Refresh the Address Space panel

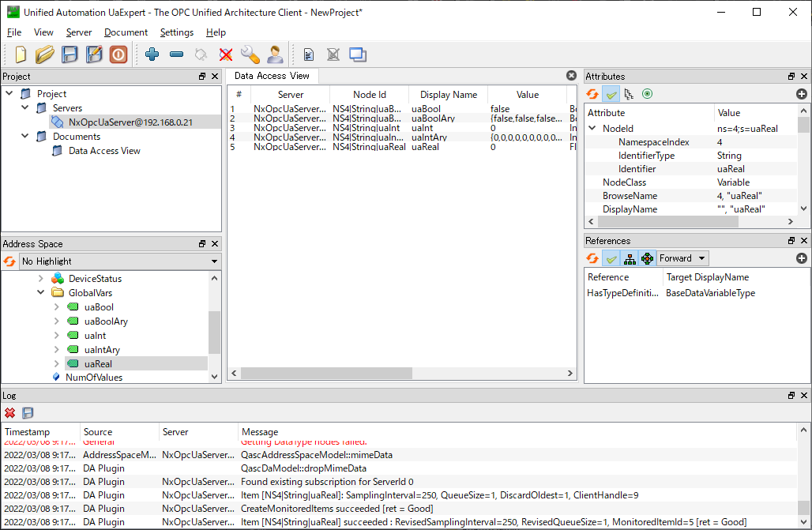click(9, 261)
